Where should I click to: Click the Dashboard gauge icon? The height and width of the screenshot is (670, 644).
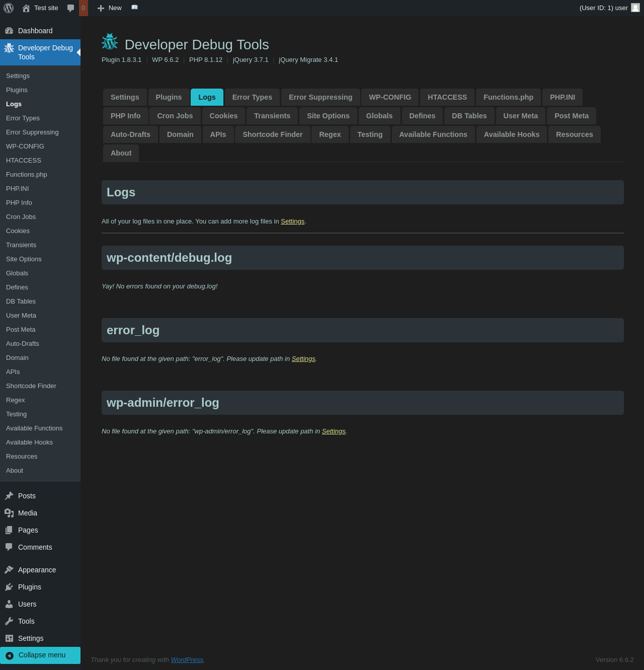coord(9,31)
